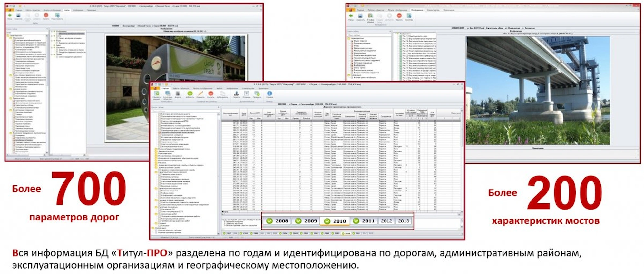This screenshot has width=644, height=274.
Task: Toggle Изображения checkbox in bridge window left tree
Action: [352, 65]
